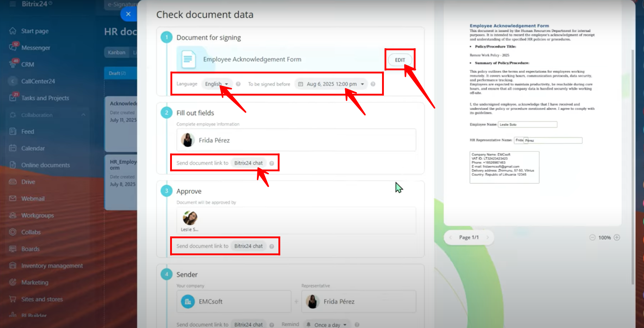Collapse the Collaboration section
Viewport: 644px width, 328px height.
coord(83,115)
